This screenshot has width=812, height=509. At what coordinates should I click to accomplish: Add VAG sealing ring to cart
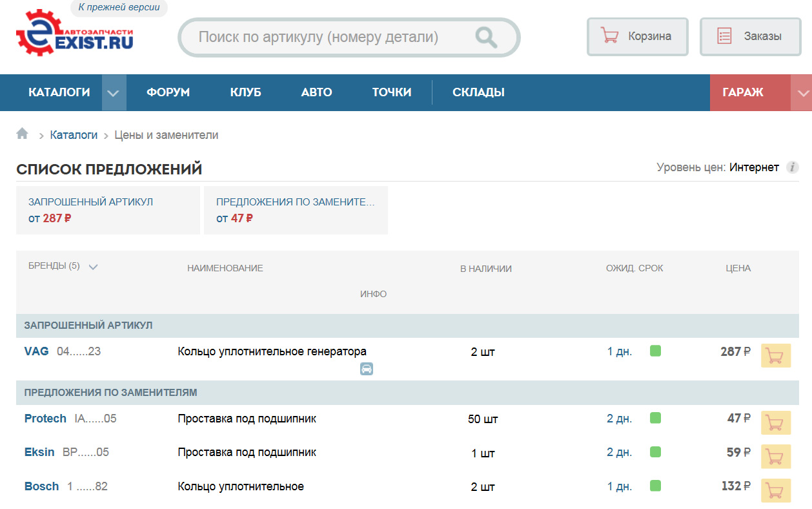click(776, 356)
